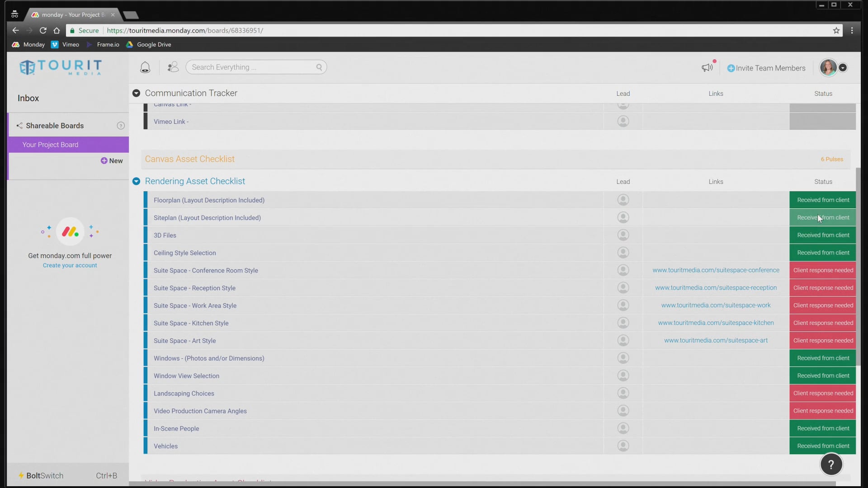
Task: Click the browser reload icon
Action: (x=43, y=30)
